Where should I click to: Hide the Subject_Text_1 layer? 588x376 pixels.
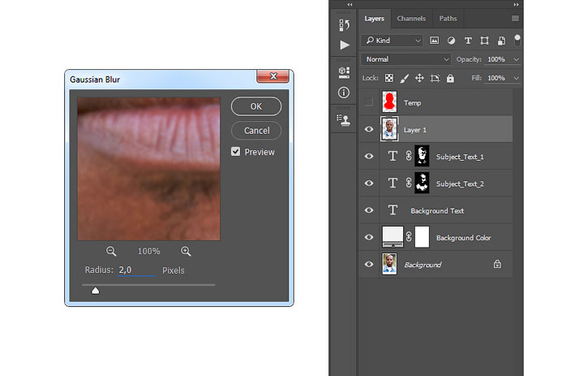pyautogui.click(x=369, y=156)
